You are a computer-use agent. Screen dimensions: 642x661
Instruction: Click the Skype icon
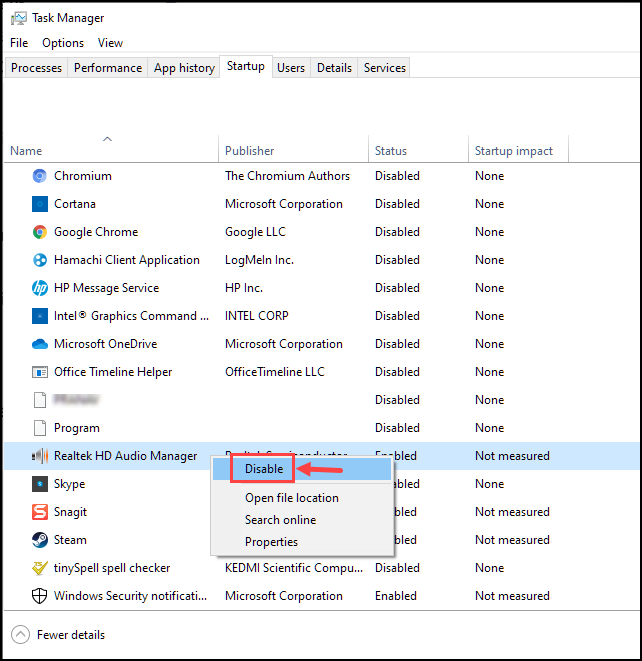(x=40, y=484)
